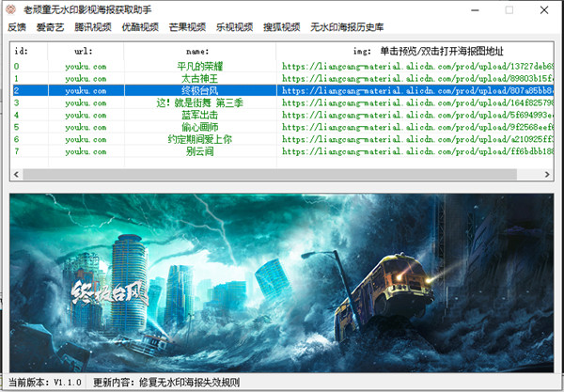564x392 pixels.
Task: Select the 偷心画师 row
Action: pyautogui.click(x=196, y=127)
